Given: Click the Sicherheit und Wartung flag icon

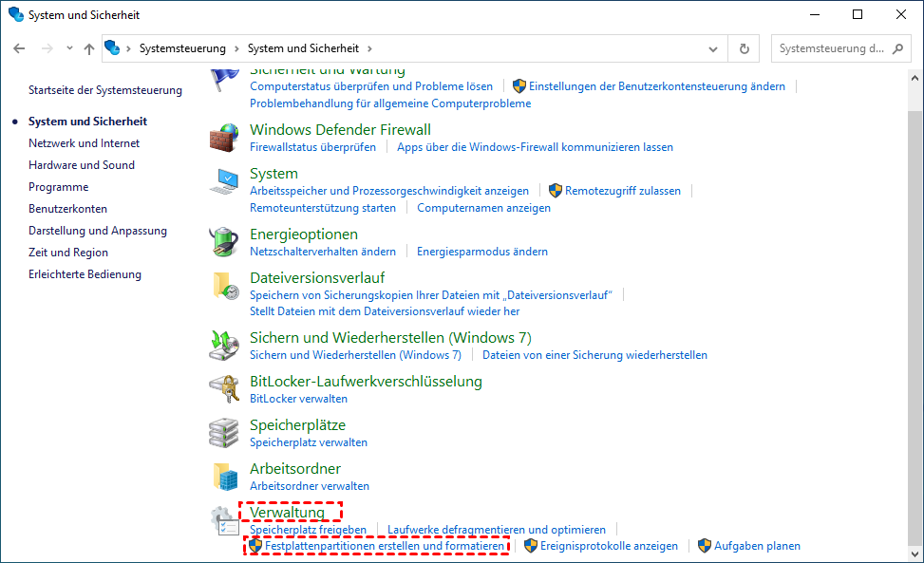Looking at the screenshot, I should click(224, 80).
